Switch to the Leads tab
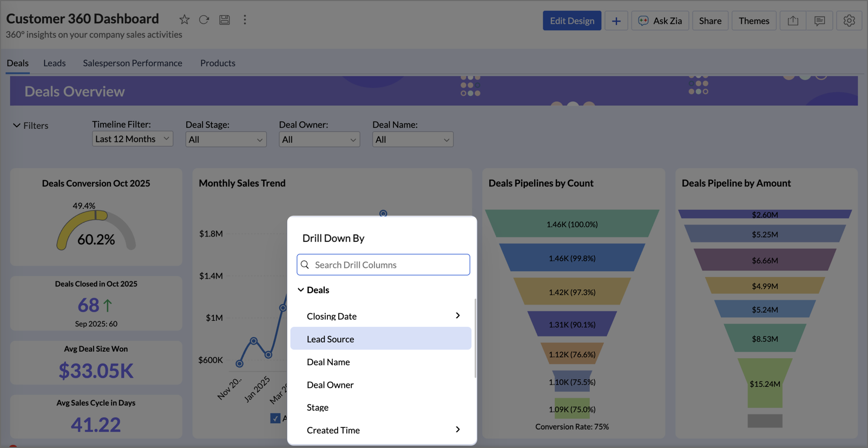 54,63
